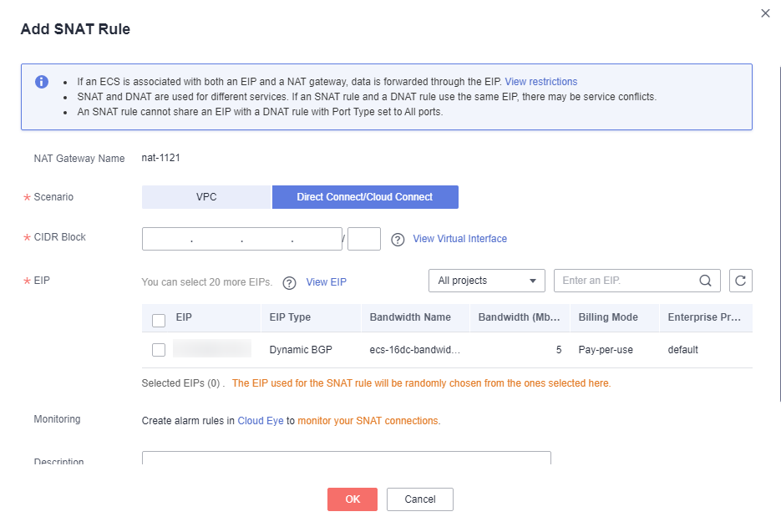Screen dimensions: 781x532
Task: Click the EIP search magnifier icon
Action: pos(705,281)
